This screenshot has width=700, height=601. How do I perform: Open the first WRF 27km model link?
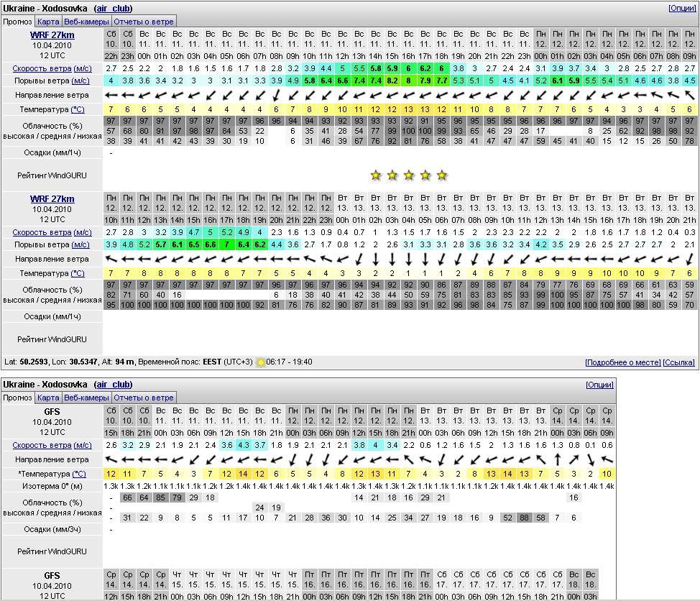click(52, 35)
